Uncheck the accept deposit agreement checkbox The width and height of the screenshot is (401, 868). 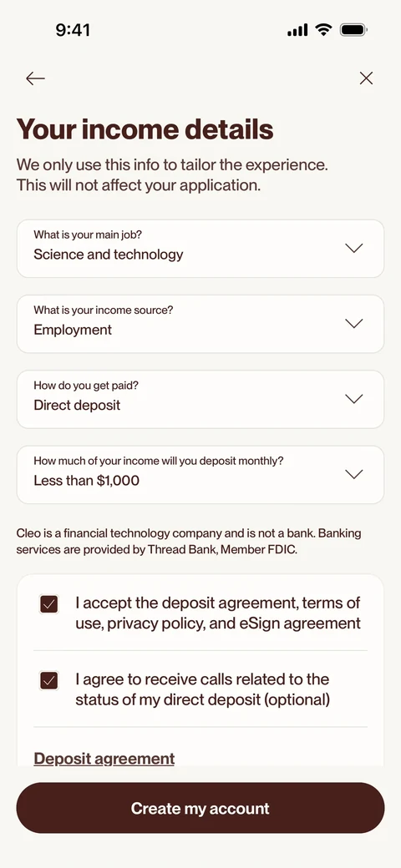pos(49,604)
